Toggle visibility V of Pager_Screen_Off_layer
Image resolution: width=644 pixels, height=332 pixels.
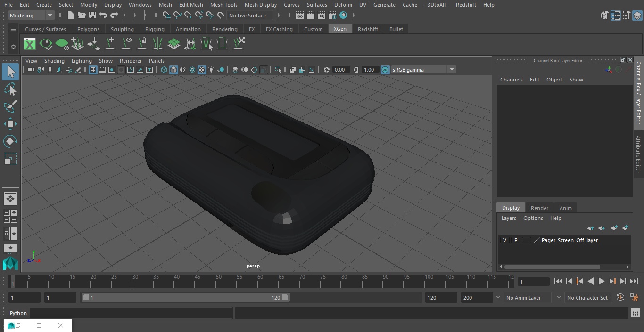(x=504, y=240)
